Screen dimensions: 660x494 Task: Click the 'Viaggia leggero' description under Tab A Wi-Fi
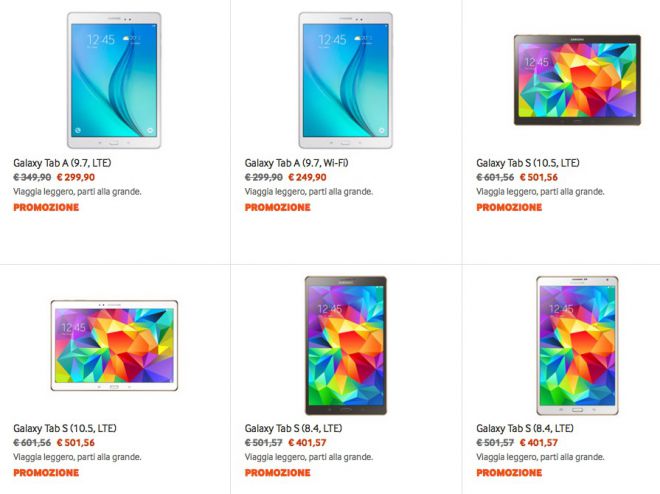[309, 192]
